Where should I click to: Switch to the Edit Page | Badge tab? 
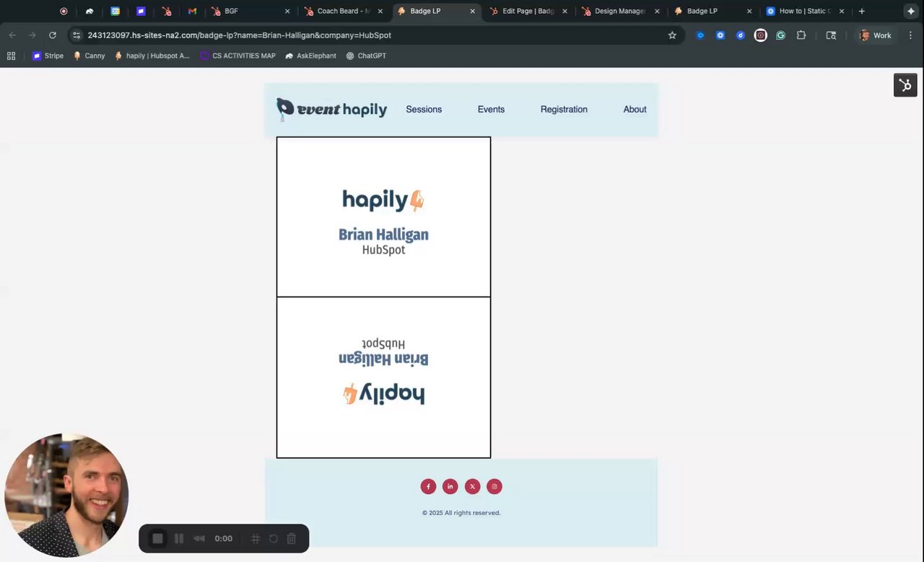(x=528, y=12)
